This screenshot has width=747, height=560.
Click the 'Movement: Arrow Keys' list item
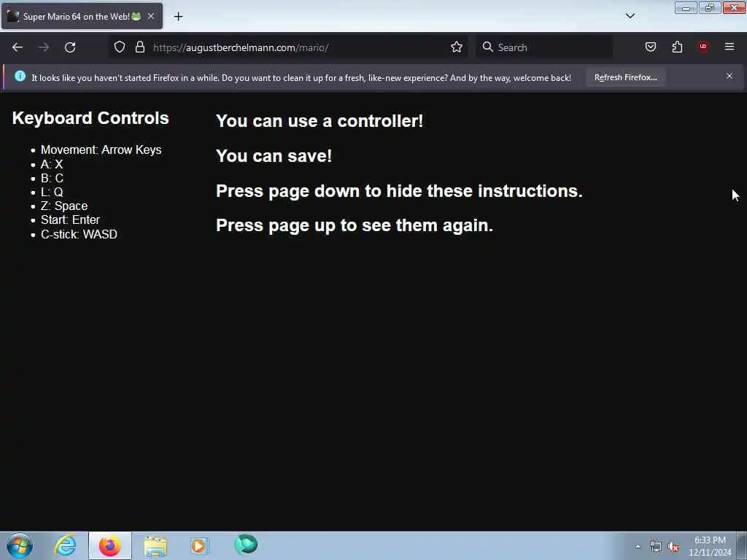click(101, 149)
